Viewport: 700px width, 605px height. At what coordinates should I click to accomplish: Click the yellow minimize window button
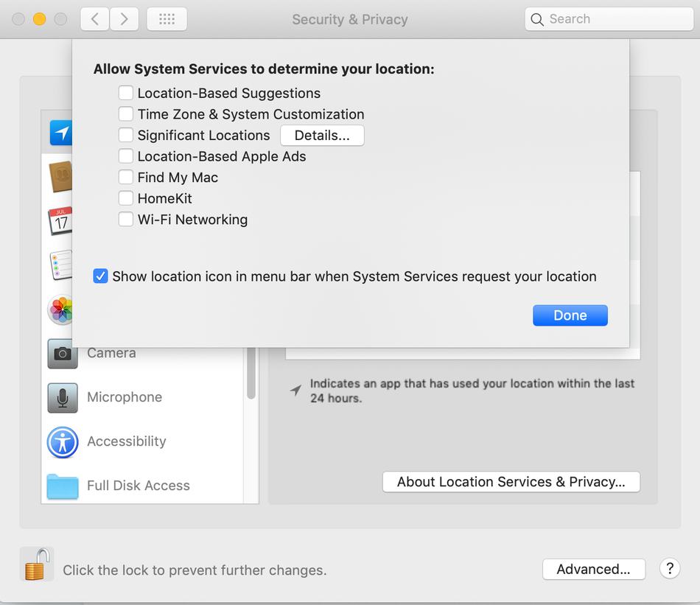point(39,18)
